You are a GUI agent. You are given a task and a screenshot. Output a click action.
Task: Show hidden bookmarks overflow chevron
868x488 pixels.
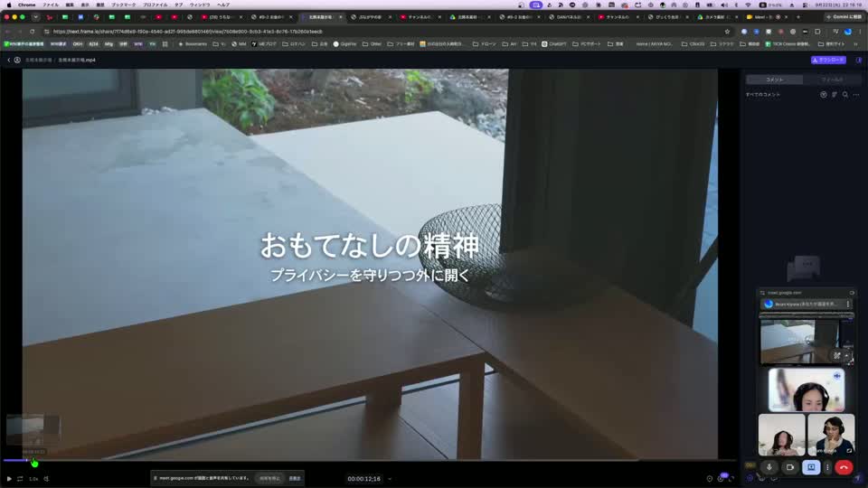[856, 43]
